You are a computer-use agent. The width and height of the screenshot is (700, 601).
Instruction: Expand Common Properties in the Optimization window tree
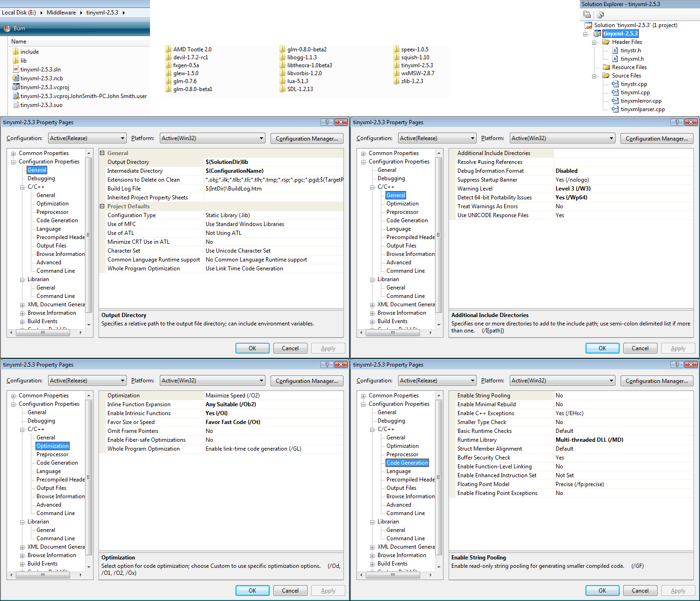pos(14,396)
